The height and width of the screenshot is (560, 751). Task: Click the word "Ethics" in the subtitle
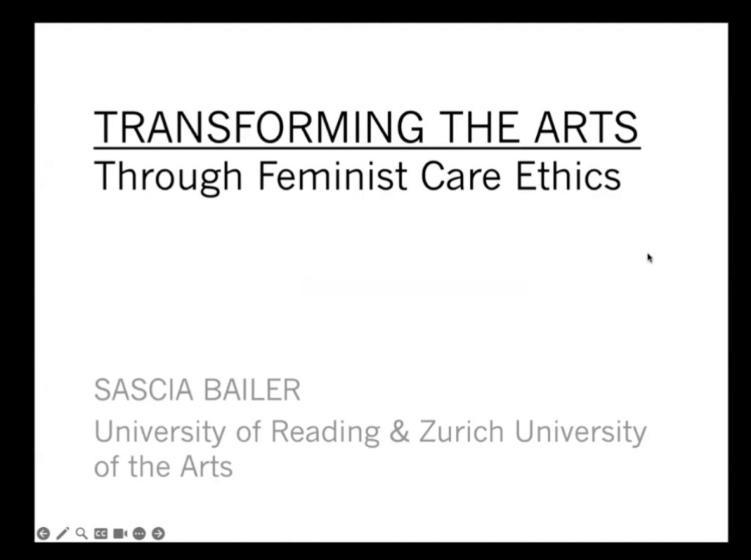pos(568,176)
